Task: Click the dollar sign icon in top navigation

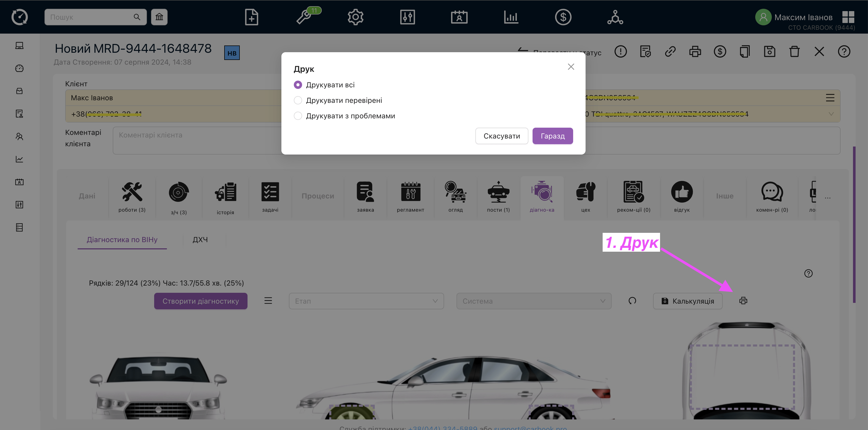Action: pos(563,17)
